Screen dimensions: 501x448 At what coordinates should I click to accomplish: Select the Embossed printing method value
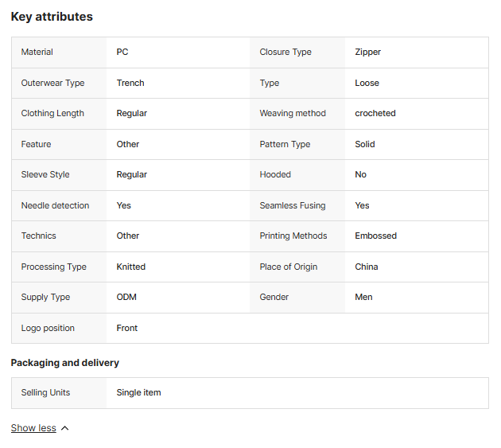pyautogui.click(x=375, y=236)
